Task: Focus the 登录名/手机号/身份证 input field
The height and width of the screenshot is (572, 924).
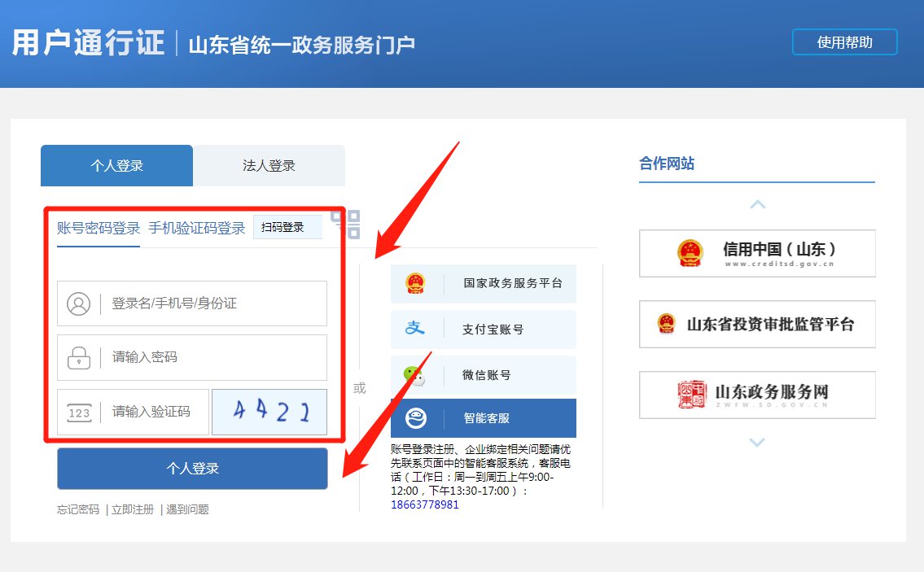Action: 192,303
